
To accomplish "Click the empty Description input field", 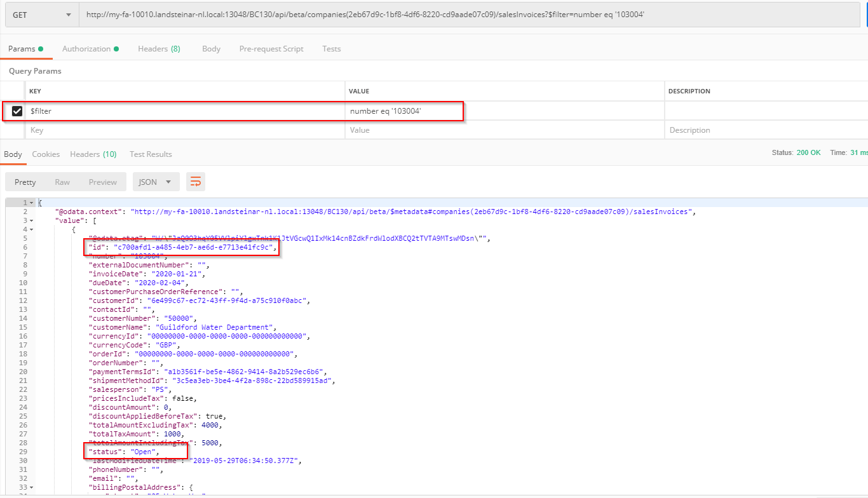I will click(x=763, y=130).
